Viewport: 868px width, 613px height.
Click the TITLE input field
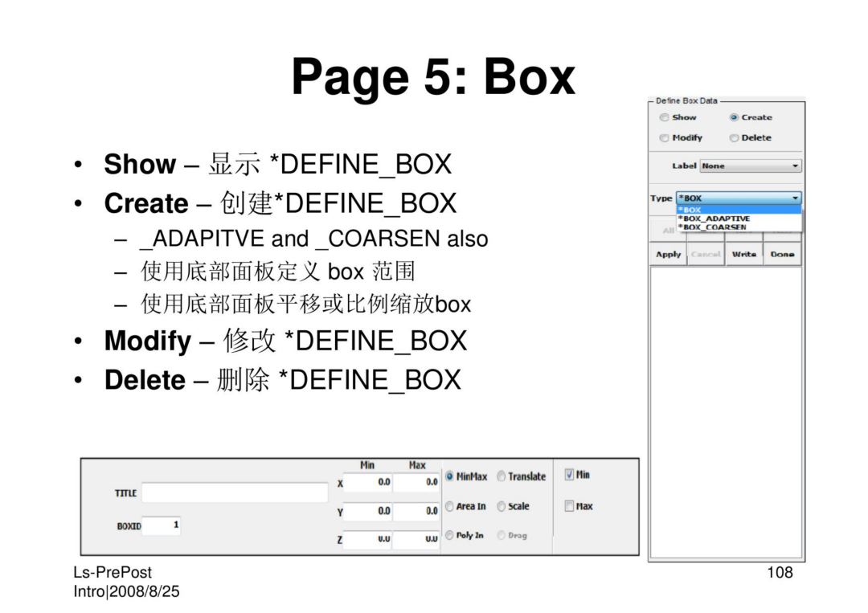coord(235,492)
